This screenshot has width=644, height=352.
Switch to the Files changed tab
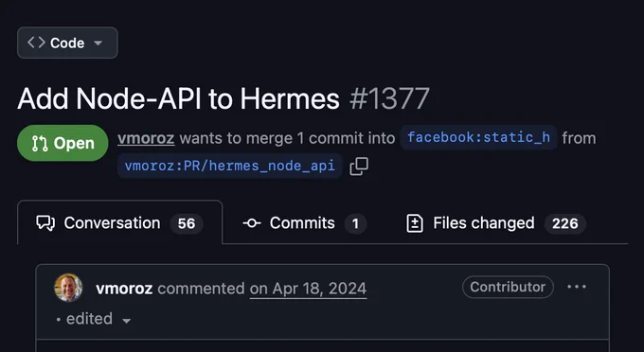[495, 223]
